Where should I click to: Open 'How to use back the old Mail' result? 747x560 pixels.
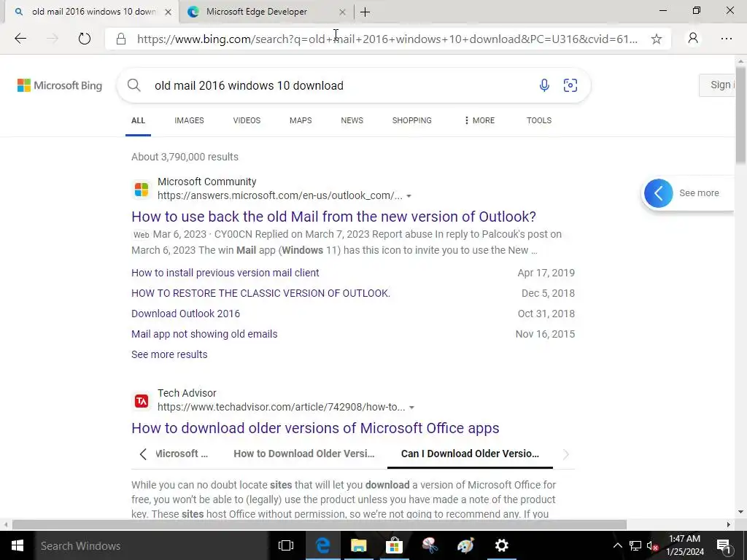click(333, 217)
